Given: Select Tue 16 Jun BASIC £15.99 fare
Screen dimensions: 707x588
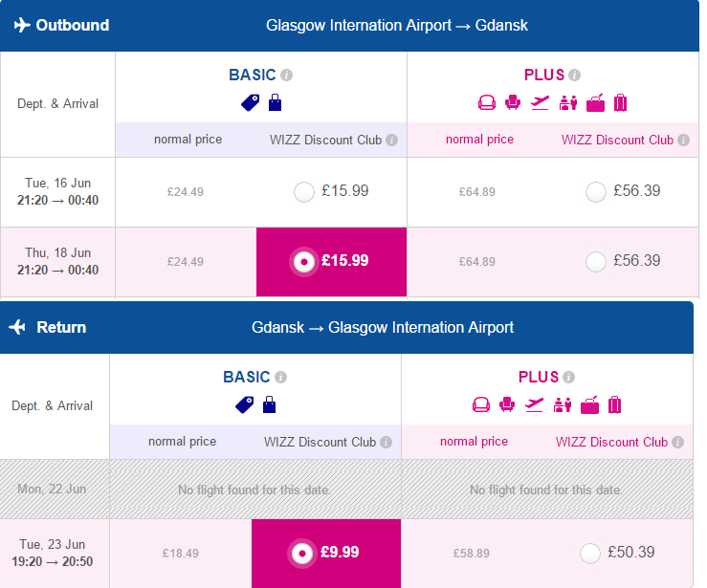Looking at the screenshot, I should pyautogui.click(x=304, y=192).
